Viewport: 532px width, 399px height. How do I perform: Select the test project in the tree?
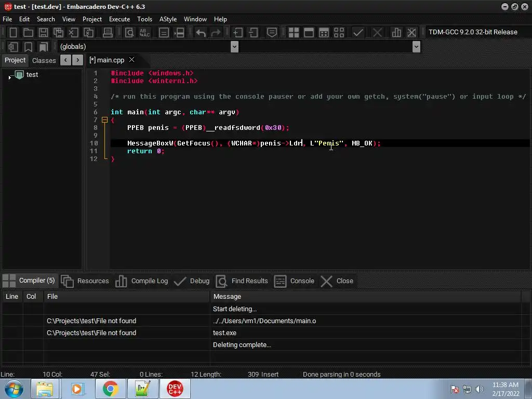[x=32, y=75]
